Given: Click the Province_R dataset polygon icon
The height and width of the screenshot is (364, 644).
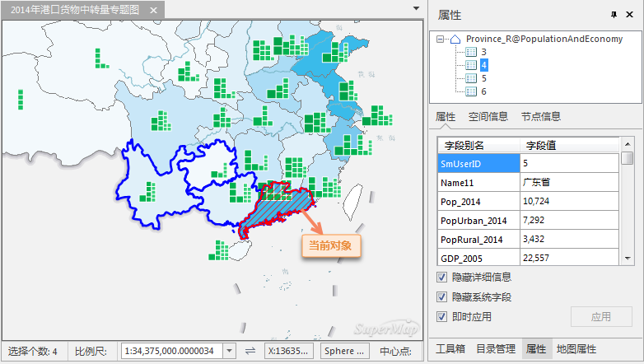Looking at the screenshot, I should [456, 39].
